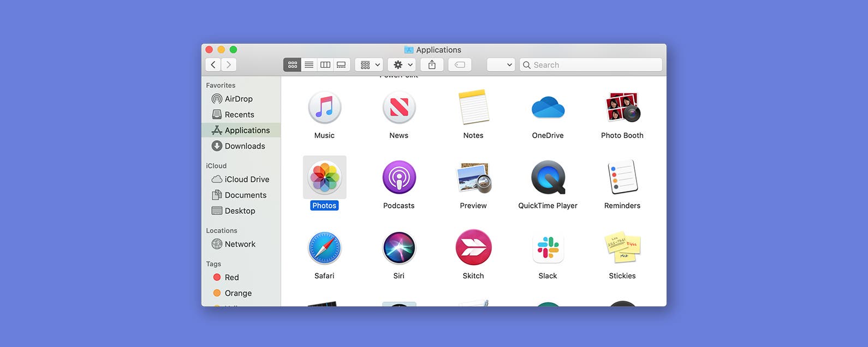Go back with the left chevron button
This screenshot has width=868, height=347.
click(213, 65)
